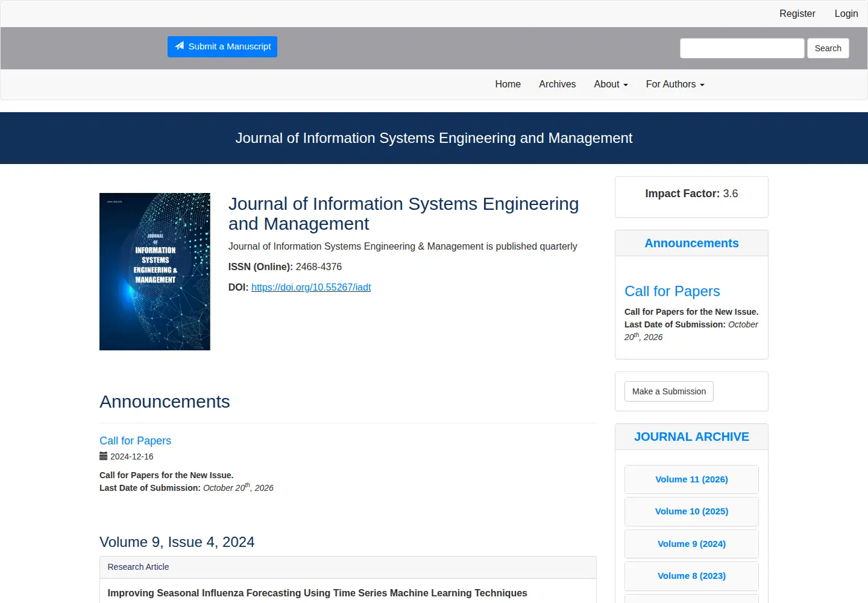The width and height of the screenshot is (868, 603).
Task: Open Call for Papers announcement in main content
Action: [135, 441]
